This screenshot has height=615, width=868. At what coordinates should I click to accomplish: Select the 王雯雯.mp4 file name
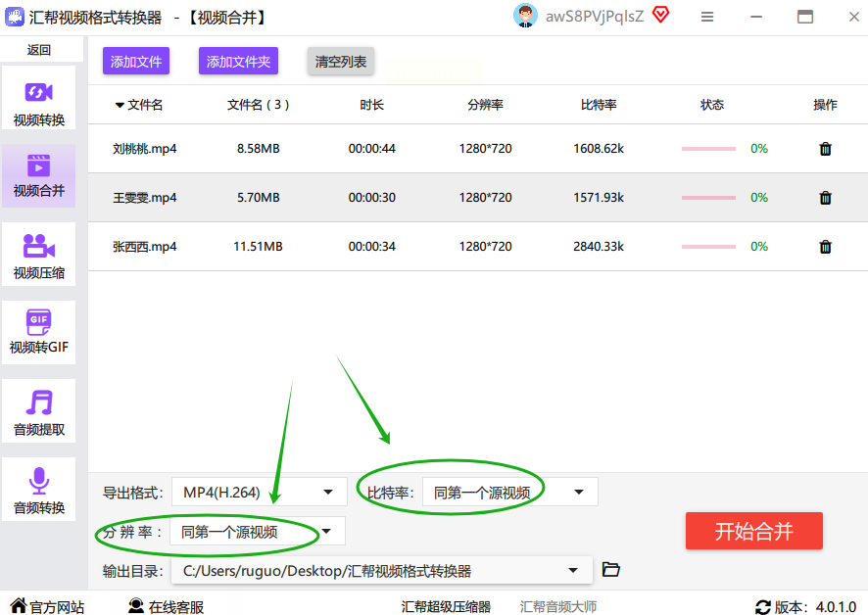144,198
